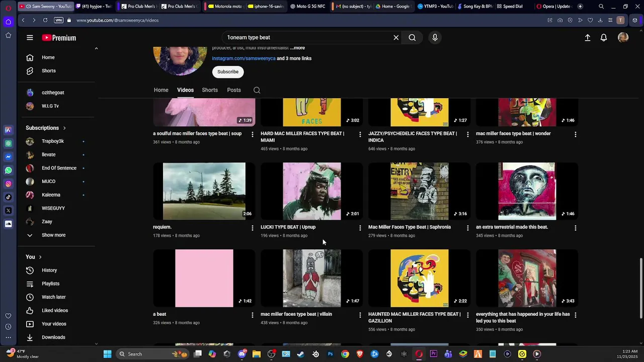
Task: Play the 'HAUNTED MAC MILLER FACES' thumbnail
Action: pyautogui.click(x=419, y=278)
